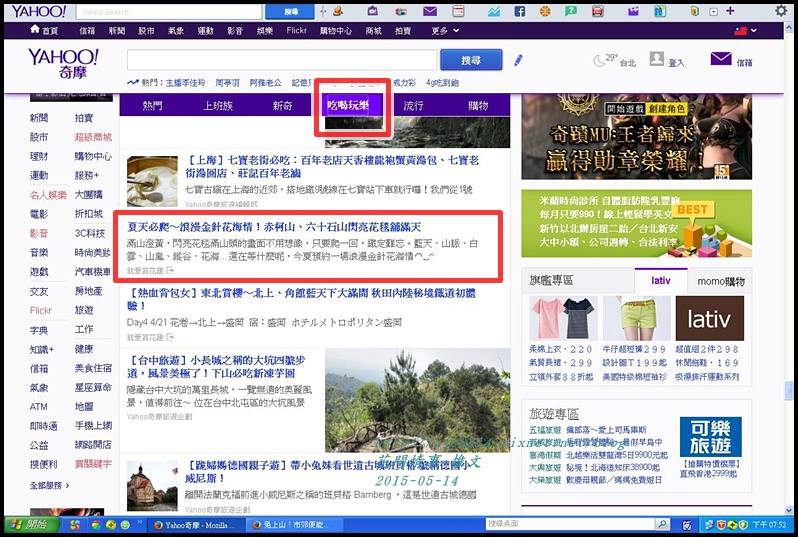Open the calendar icon in the Yahoo toolbar
Screen dimensions: 798x537
pos(458,11)
